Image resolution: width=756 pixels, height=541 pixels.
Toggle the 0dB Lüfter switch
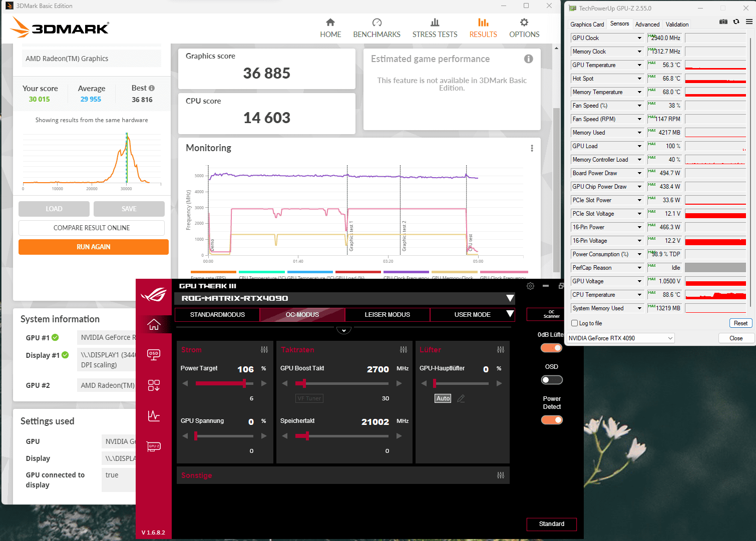(551, 348)
